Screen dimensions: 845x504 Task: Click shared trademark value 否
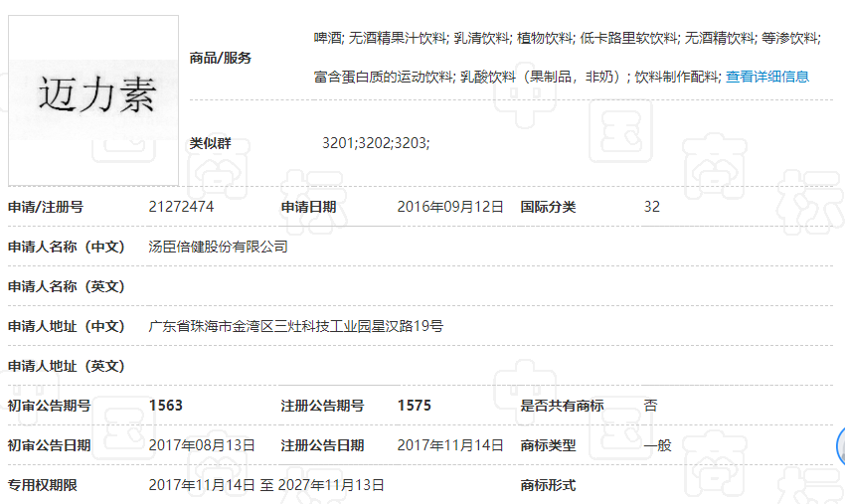[x=650, y=406]
